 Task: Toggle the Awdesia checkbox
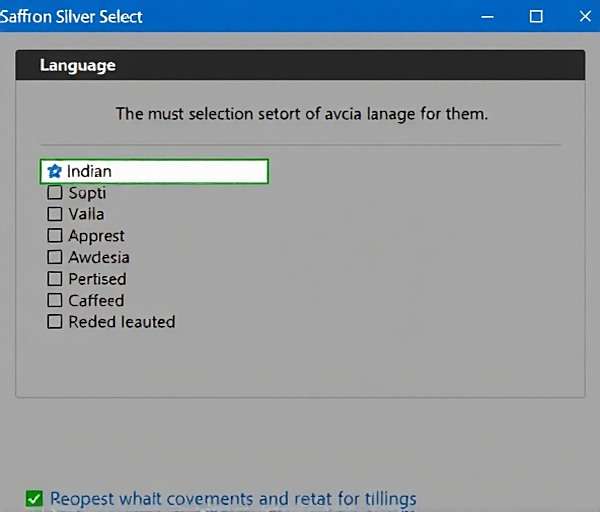(55, 257)
